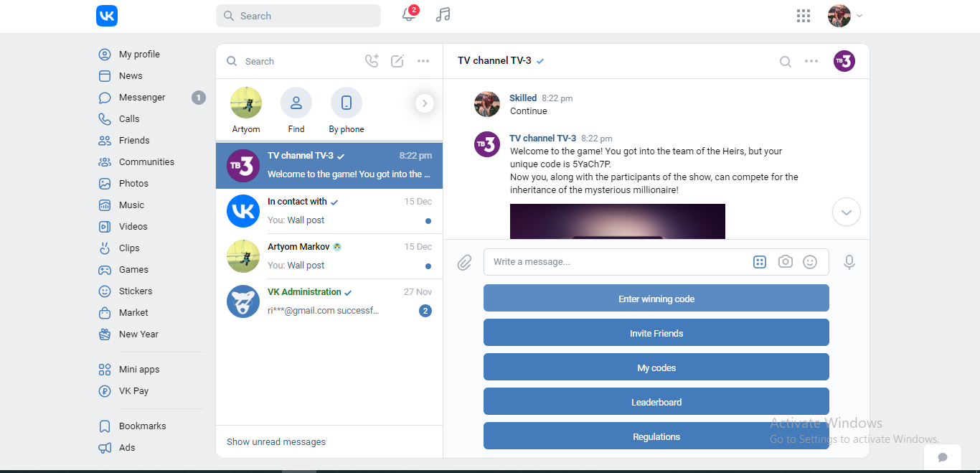Open conversation actions dots in chat header
The width and height of the screenshot is (980, 473).
pos(811,61)
